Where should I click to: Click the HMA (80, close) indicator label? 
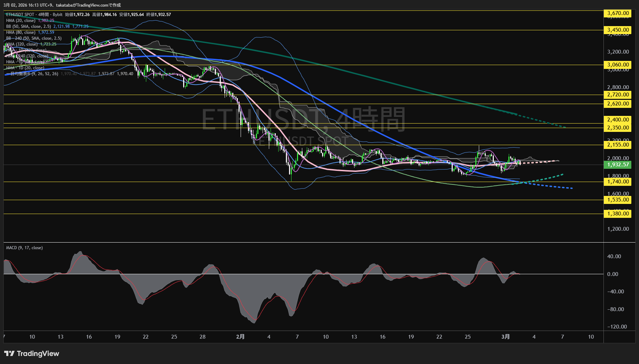click(x=21, y=32)
